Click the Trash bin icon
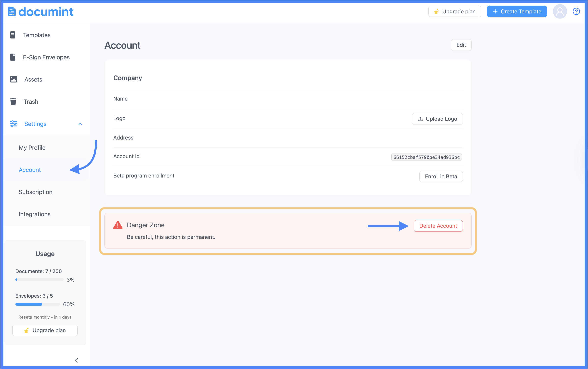588x369 pixels. tap(13, 102)
